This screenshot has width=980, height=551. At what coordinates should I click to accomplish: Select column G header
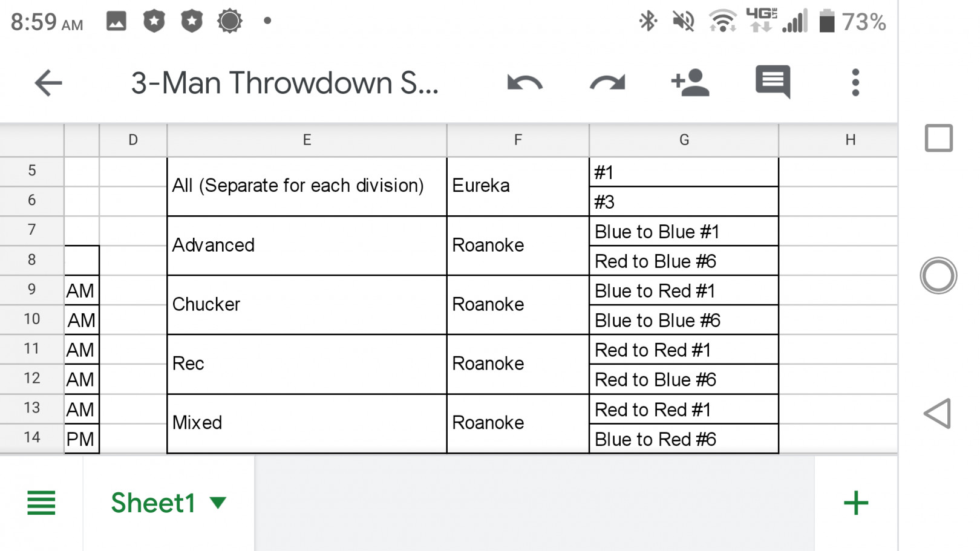684,140
